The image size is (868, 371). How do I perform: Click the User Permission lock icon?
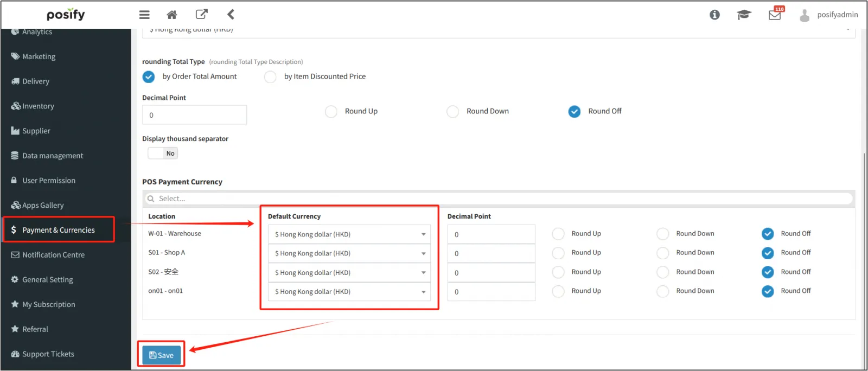tap(14, 180)
